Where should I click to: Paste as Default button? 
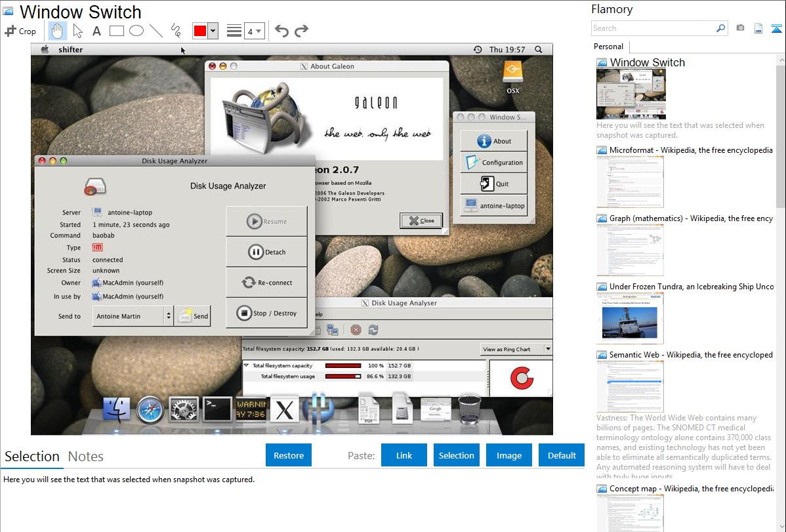click(x=562, y=455)
